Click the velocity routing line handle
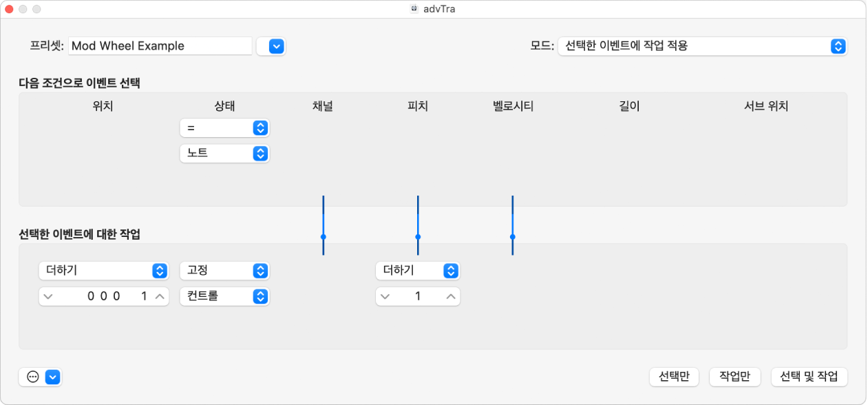This screenshot has height=405, width=868. 512,236
